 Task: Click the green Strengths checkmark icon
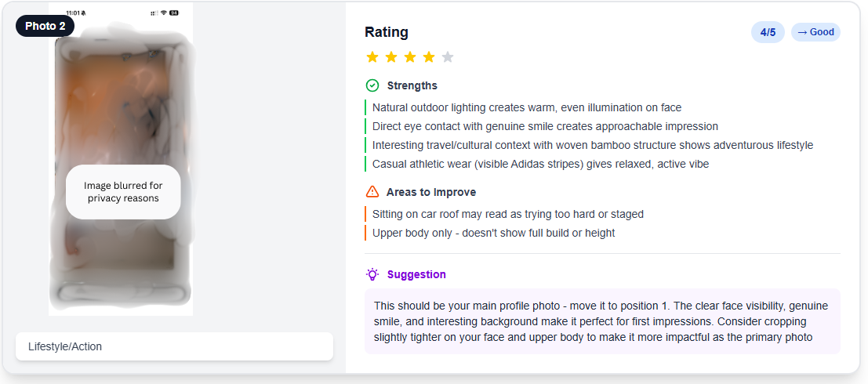click(372, 85)
